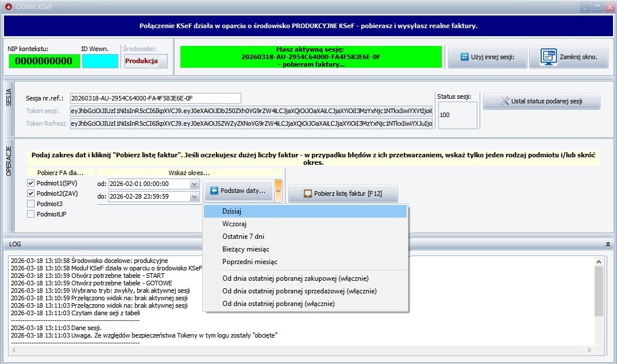Open the 'od' start date dropdown
617x364 pixels.
pos(194,184)
